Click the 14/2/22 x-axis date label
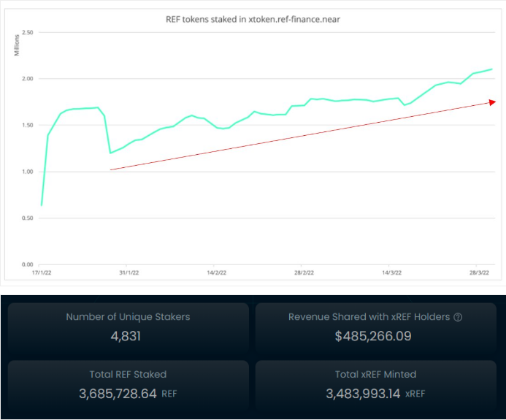The width and height of the screenshot is (506, 420). 217,272
